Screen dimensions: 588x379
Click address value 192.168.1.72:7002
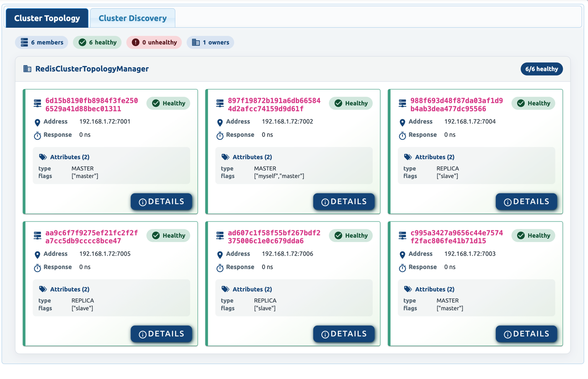287,122
